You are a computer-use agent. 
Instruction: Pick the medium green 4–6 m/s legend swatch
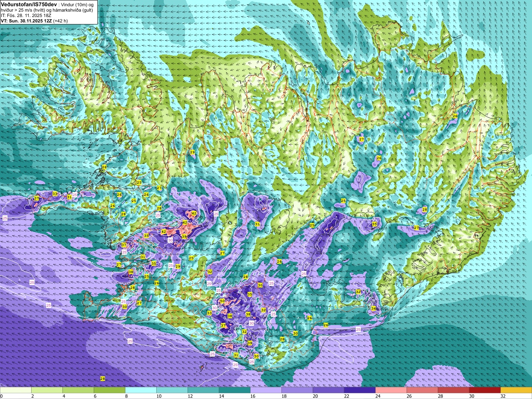click(x=78, y=390)
